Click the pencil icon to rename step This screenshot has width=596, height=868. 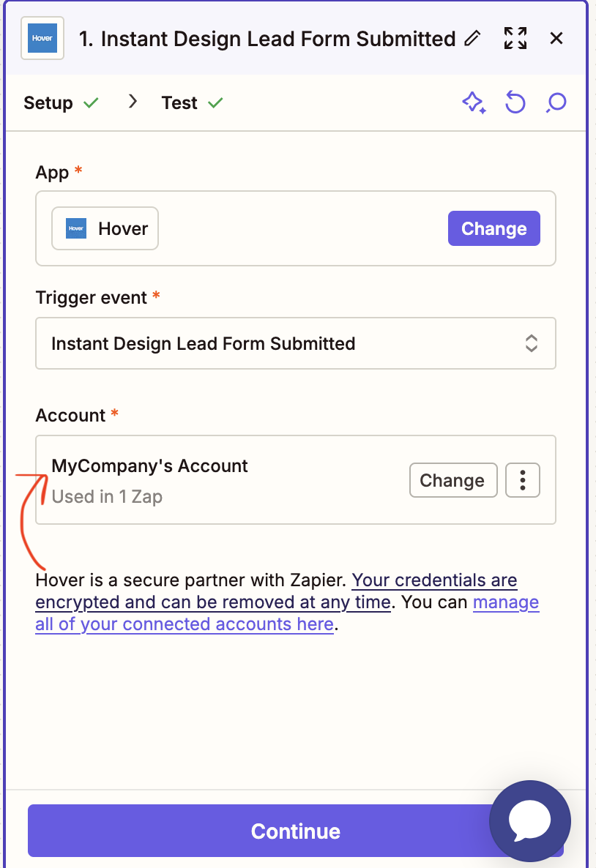pyautogui.click(x=472, y=39)
